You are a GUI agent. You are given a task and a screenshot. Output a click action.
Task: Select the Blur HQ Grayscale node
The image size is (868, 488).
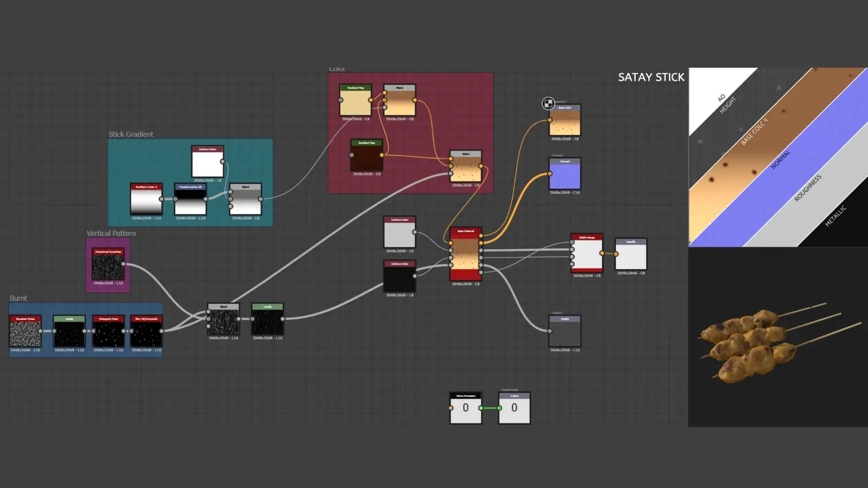[146, 331]
